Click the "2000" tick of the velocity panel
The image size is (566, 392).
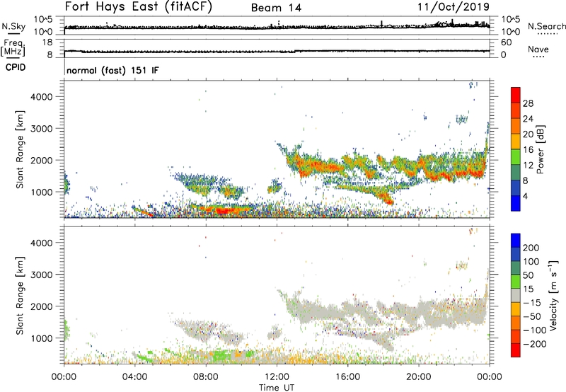click(41, 306)
